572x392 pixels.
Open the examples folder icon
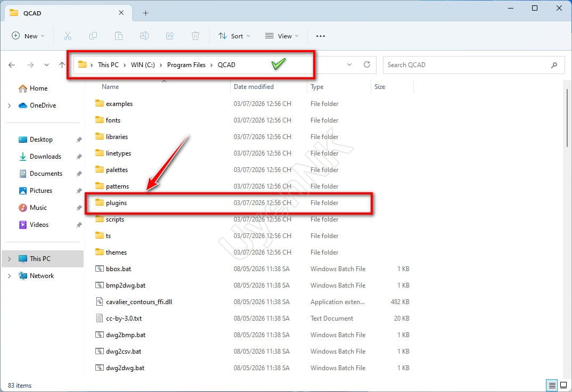(99, 103)
